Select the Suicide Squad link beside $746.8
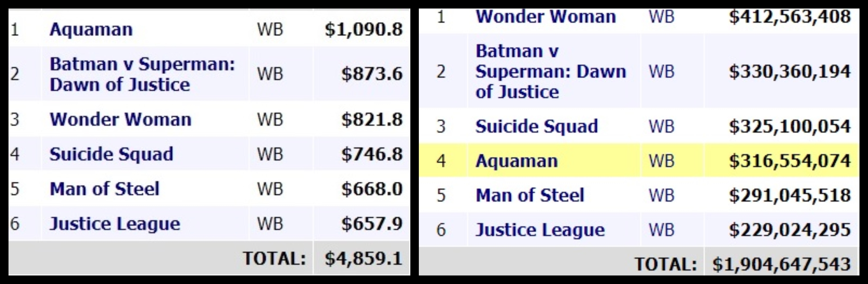The height and width of the screenshot is (284, 868). coord(111,154)
